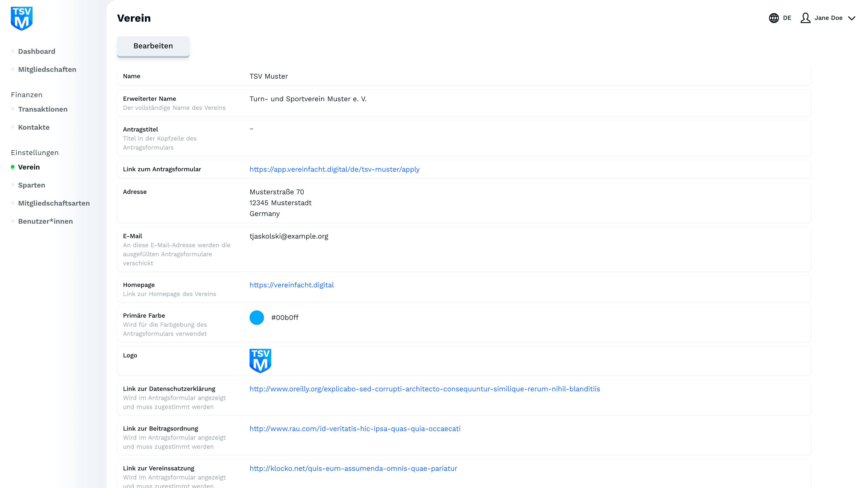This screenshot has width=868, height=488.
Task: Open the DE language selector
Action: pos(787,18)
